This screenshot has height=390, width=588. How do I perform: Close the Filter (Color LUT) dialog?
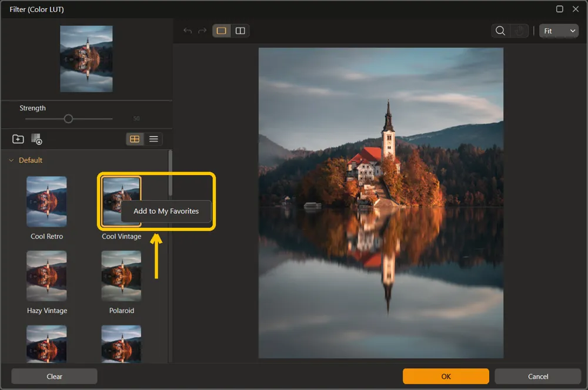pyautogui.click(x=576, y=9)
